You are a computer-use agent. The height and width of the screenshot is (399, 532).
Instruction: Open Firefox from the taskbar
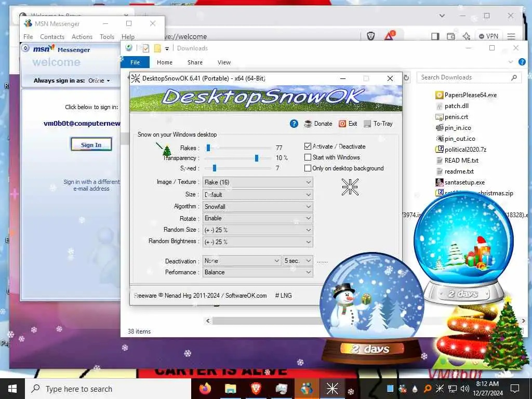pyautogui.click(x=205, y=389)
